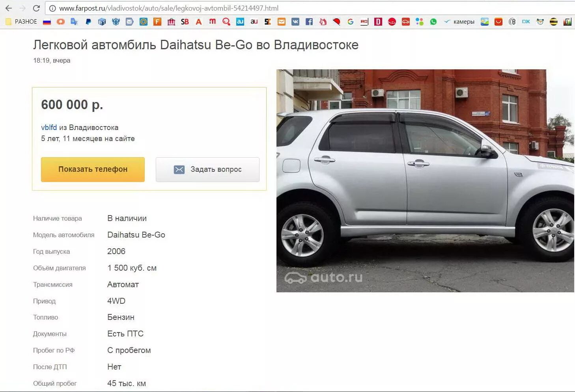
Task: Click the posting time 18:19, вчера
Action: point(52,60)
